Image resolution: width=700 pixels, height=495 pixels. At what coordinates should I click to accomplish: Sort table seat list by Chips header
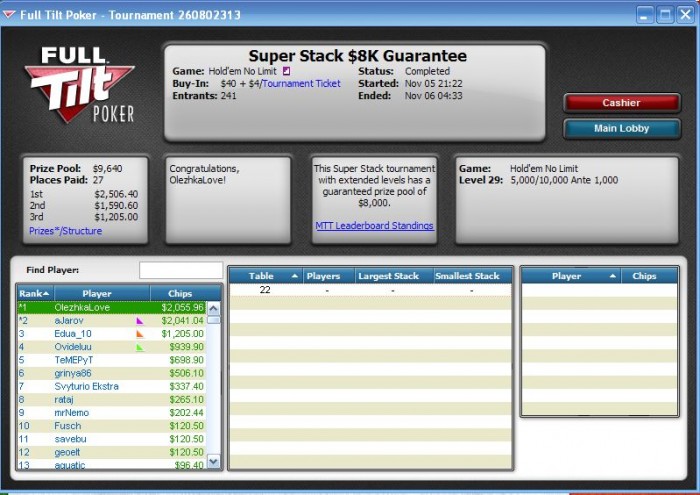pos(650,276)
